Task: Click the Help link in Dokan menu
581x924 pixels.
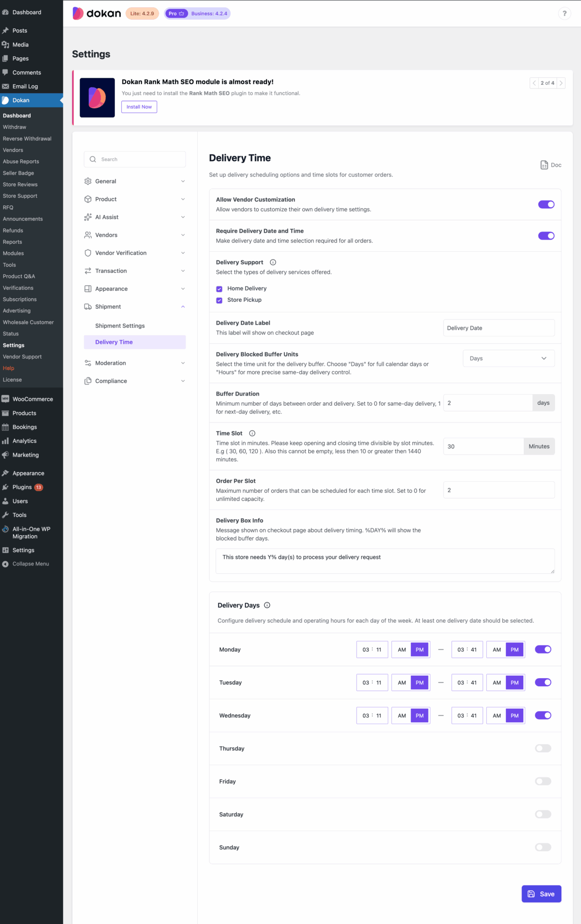Action: 9,368
